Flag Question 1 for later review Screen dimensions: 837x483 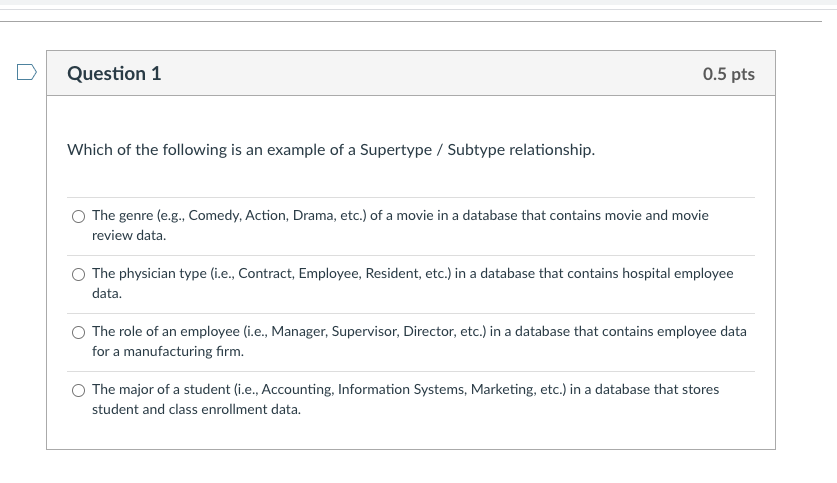25,72
